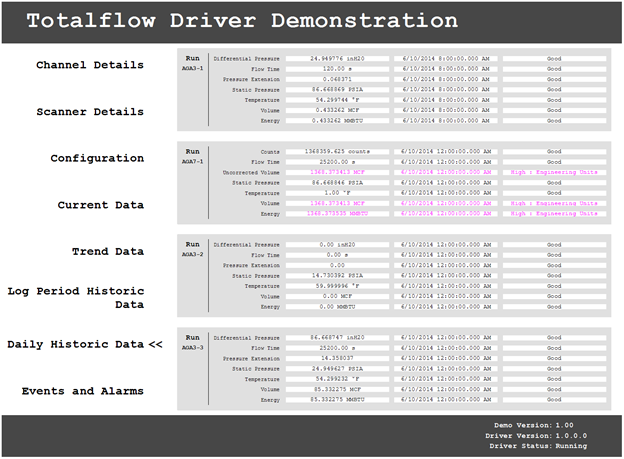The height and width of the screenshot is (459, 624).
Task: Select AGA3-2 volume value 0.00 MCF
Action: point(337,296)
